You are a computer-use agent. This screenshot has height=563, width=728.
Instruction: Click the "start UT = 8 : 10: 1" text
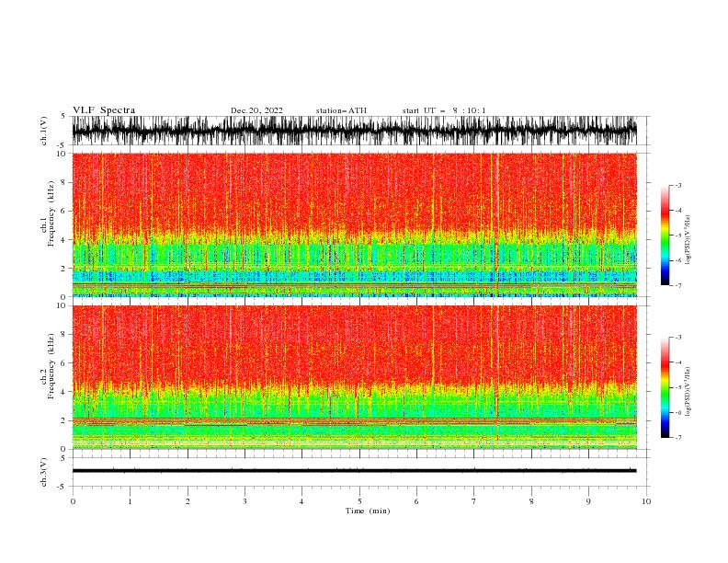click(443, 110)
